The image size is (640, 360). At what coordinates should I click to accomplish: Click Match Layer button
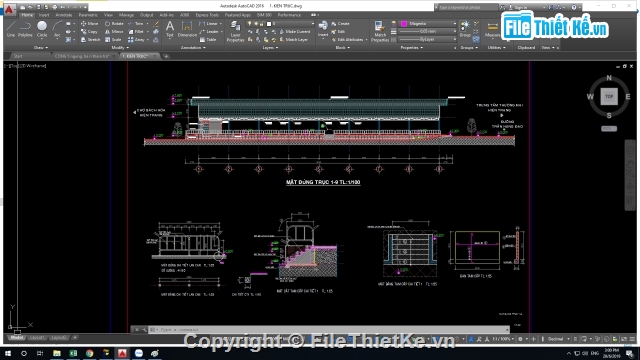(294, 40)
